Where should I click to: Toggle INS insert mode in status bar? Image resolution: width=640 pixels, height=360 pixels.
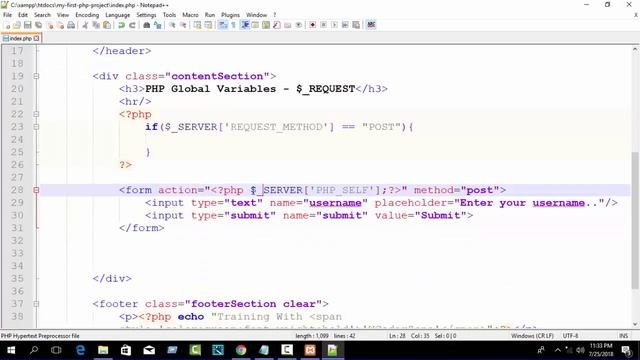pyautogui.click(x=623, y=336)
